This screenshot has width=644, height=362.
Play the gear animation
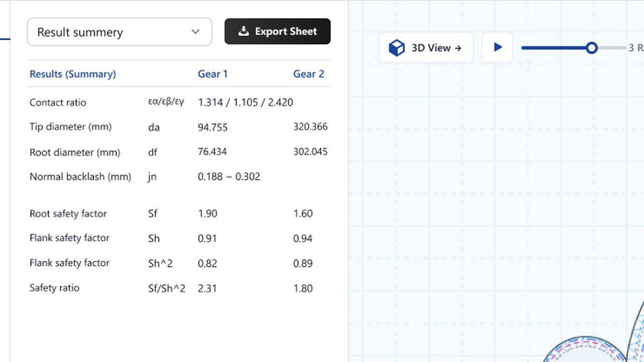497,48
